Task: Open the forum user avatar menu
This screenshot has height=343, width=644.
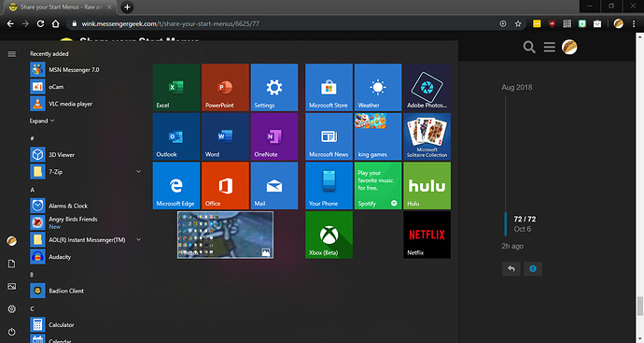Action: [x=569, y=47]
